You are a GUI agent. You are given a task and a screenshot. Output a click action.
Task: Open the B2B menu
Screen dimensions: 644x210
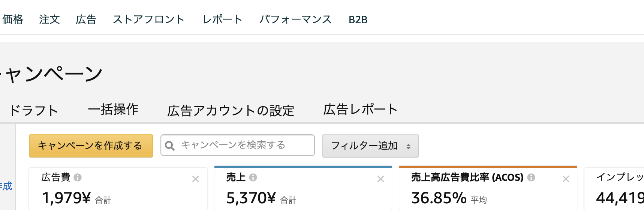[358, 19]
